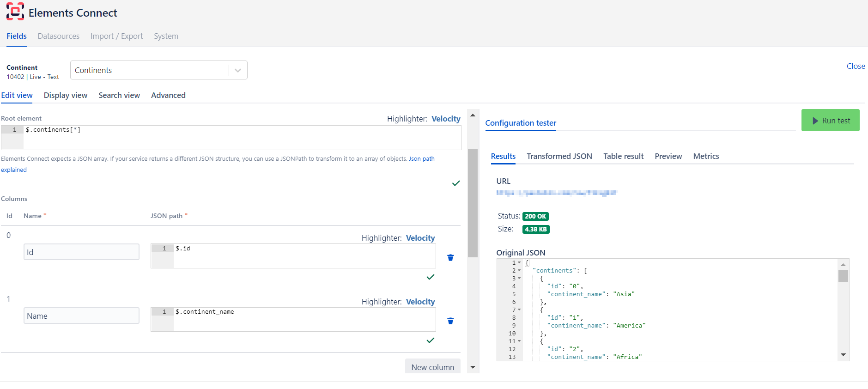The height and width of the screenshot is (389, 868).
Task: Click the checkmark below $.continent_name path
Action: (431, 340)
